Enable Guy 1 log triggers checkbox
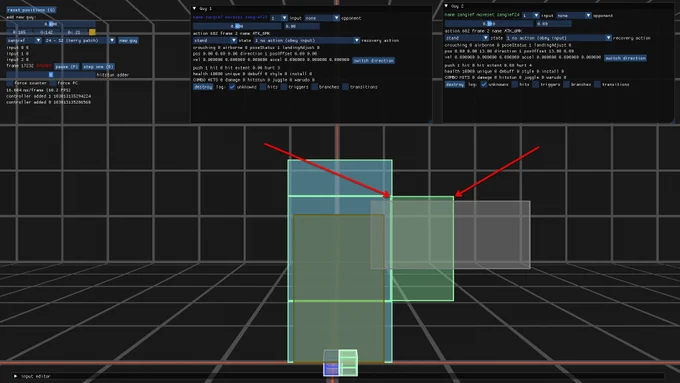Viewport: 680px width, 383px height. 284,87
